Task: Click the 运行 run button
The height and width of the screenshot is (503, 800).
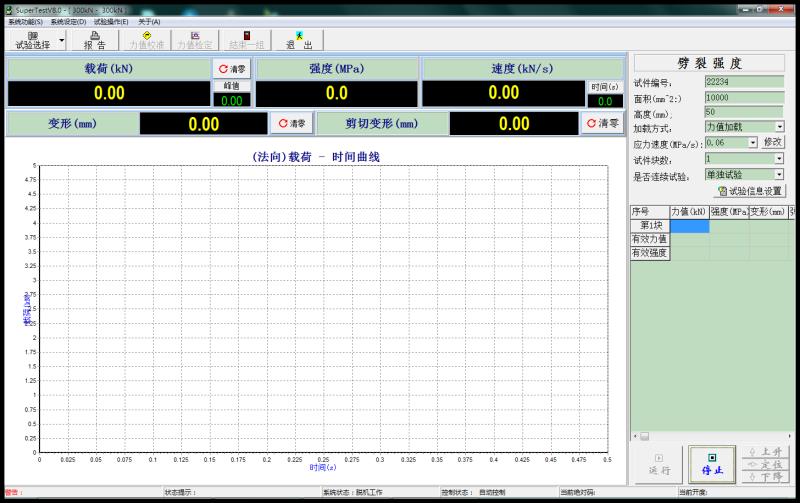Action: [x=659, y=465]
